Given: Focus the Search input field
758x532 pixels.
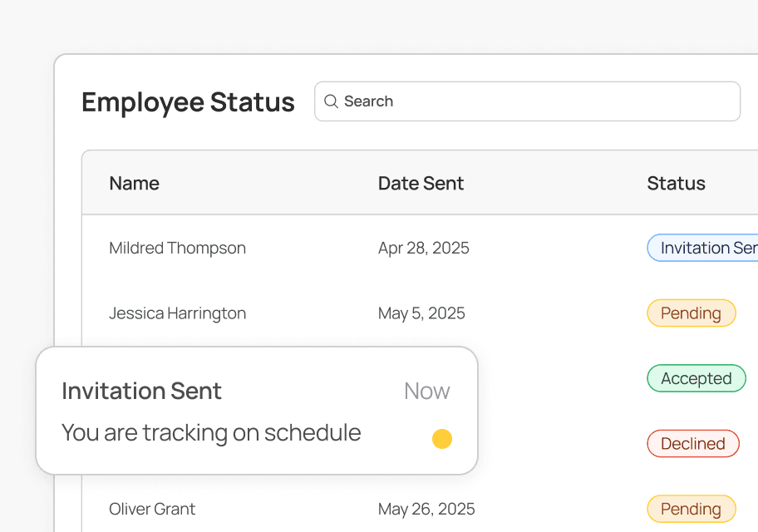Looking at the screenshot, I should tap(528, 101).
